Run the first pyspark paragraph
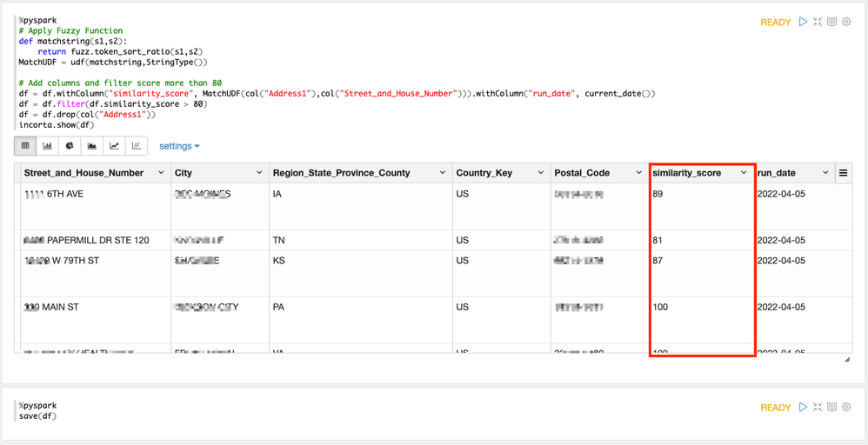The width and height of the screenshot is (868, 445). tap(803, 22)
